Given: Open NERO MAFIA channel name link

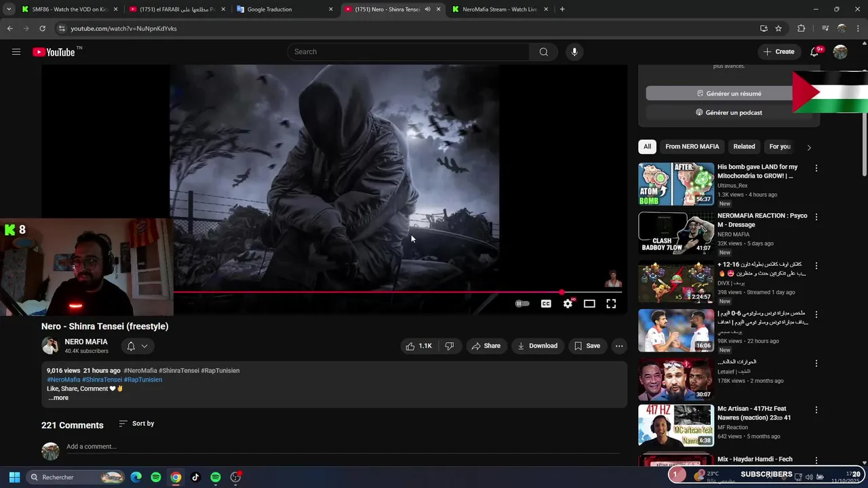Looking at the screenshot, I should (86, 342).
